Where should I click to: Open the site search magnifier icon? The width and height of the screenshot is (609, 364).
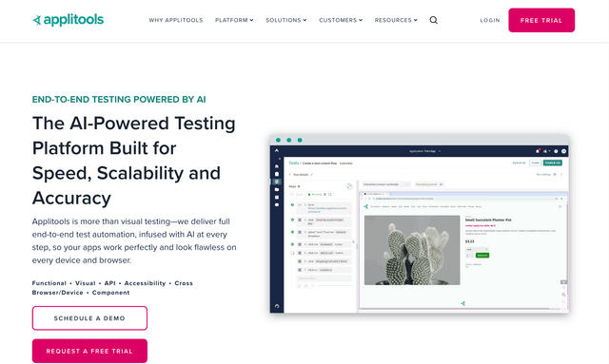tap(434, 20)
